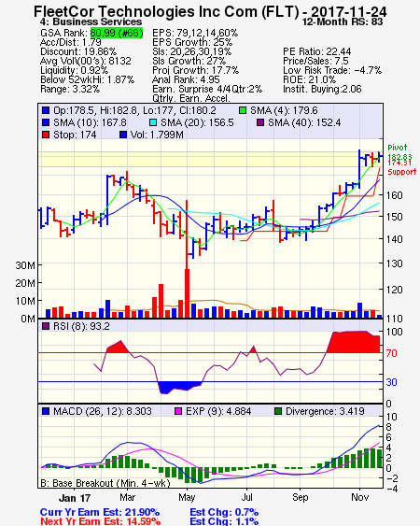Click the green 'Pivot' label beside chart

[398, 148]
